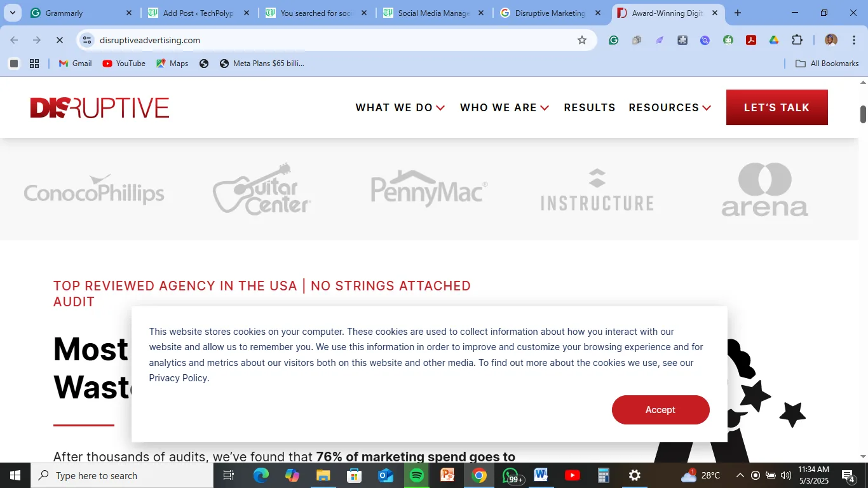Stop loading the page
This screenshot has height=488, width=868.
click(59, 40)
